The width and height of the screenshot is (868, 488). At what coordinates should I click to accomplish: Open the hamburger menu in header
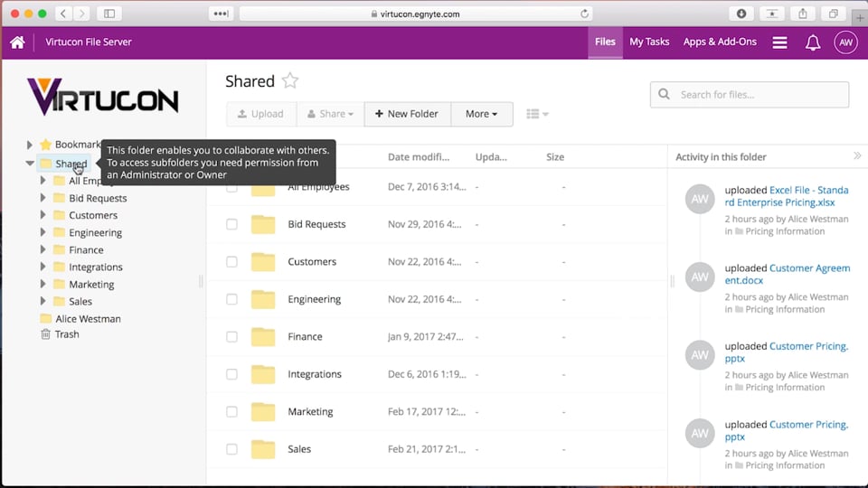tap(779, 42)
